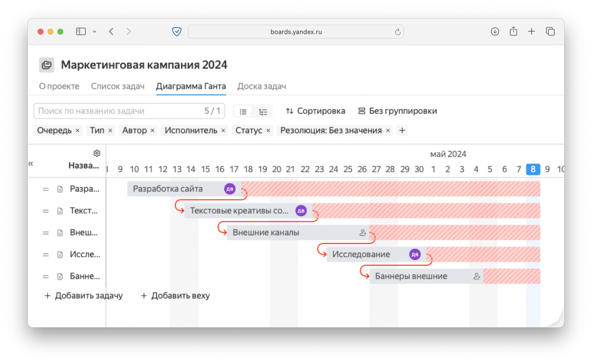Viewport: 592px width, 364px height.
Task: Add a new filter with plus button
Action: click(402, 130)
